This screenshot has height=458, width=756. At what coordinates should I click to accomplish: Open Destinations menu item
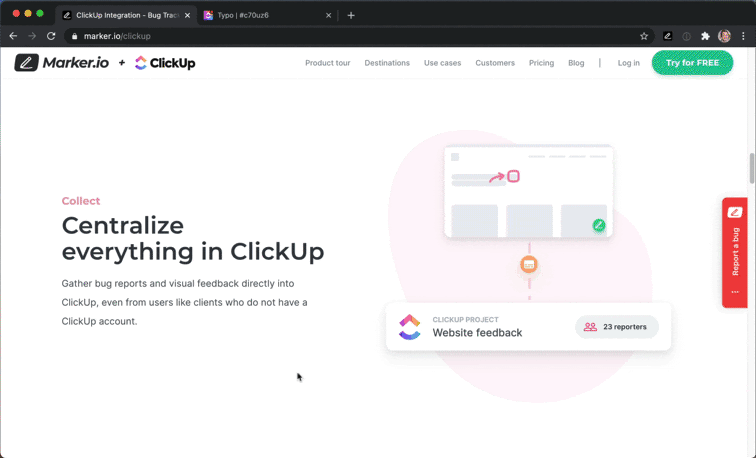coord(387,63)
